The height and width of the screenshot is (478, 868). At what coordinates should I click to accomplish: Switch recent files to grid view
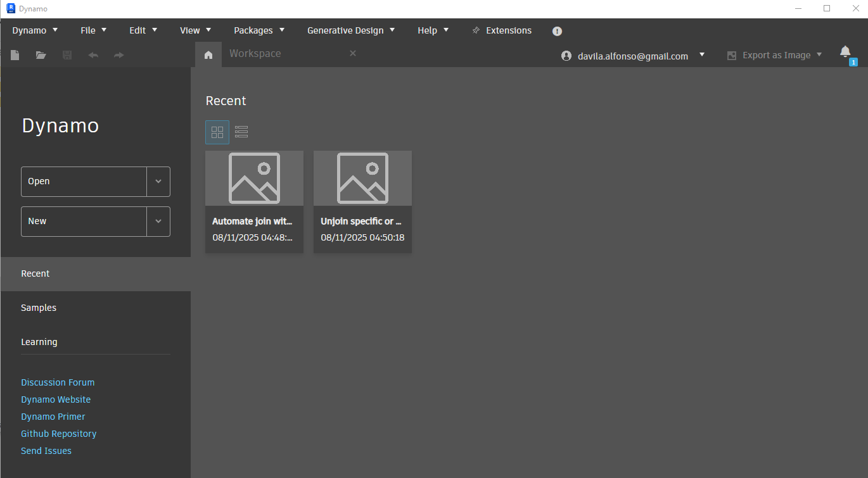217,132
